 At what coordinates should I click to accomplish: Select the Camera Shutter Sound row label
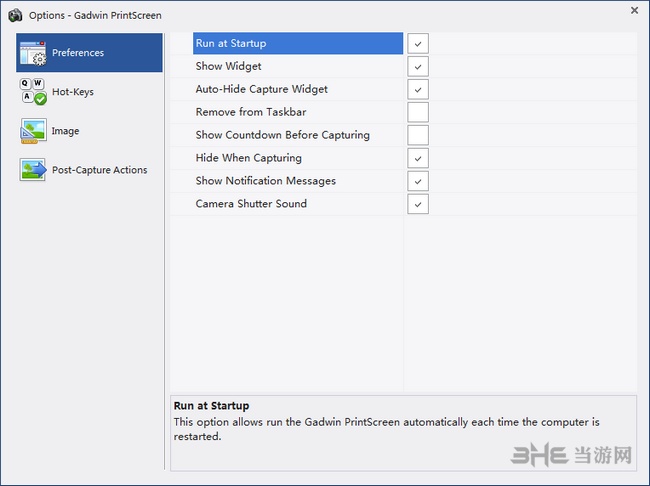point(251,204)
